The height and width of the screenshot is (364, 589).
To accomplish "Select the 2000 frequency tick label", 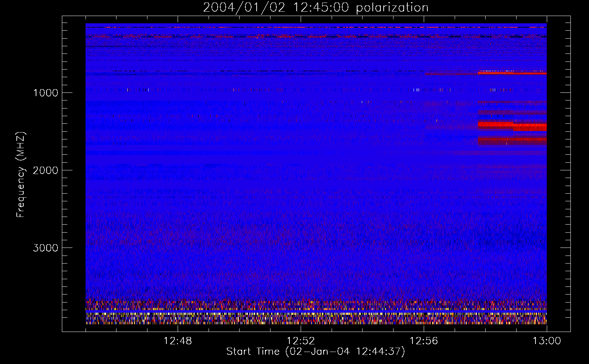I will (x=46, y=170).
